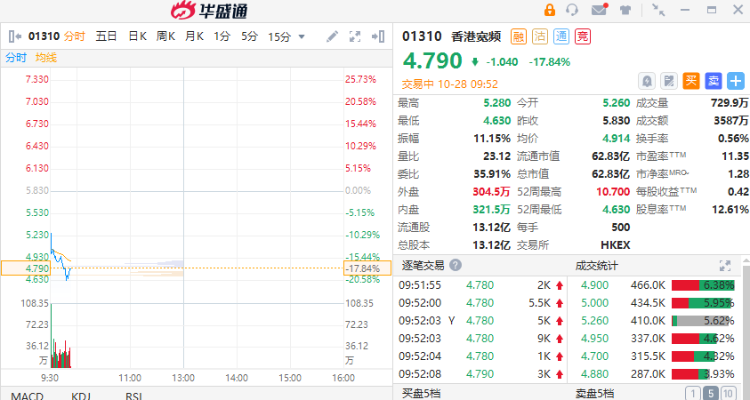
Task: Open customer service headset icon
Action: 573,10
